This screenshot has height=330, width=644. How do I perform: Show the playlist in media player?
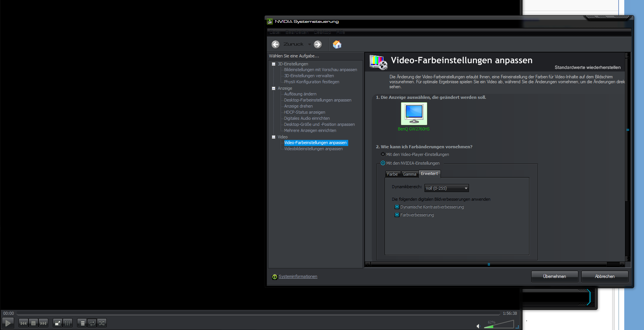coord(82,323)
